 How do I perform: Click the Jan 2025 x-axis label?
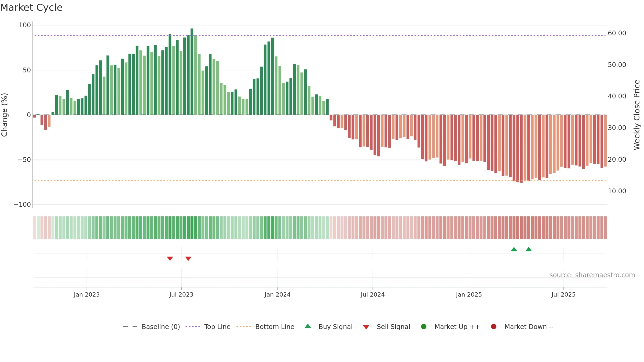point(469,295)
